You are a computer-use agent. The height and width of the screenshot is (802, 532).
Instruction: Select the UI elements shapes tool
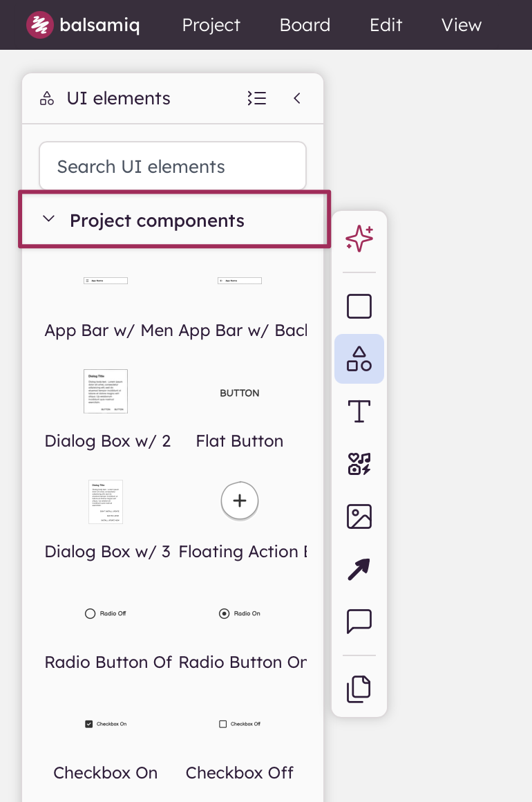[x=359, y=359]
